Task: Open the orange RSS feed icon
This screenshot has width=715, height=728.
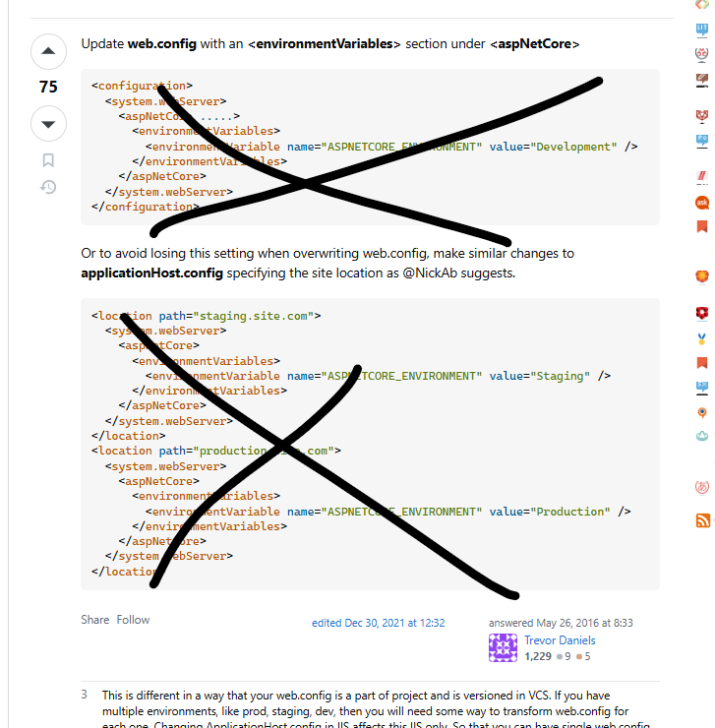Action: pos(703,520)
